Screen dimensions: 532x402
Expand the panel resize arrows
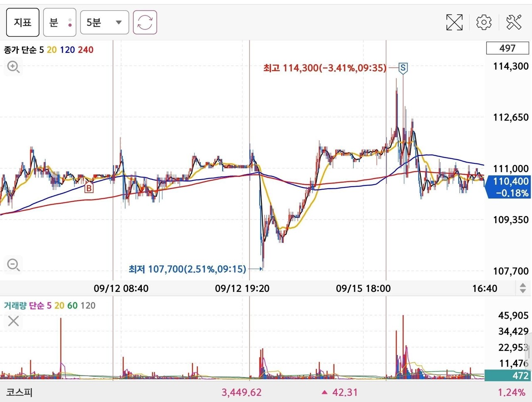(x=522, y=288)
